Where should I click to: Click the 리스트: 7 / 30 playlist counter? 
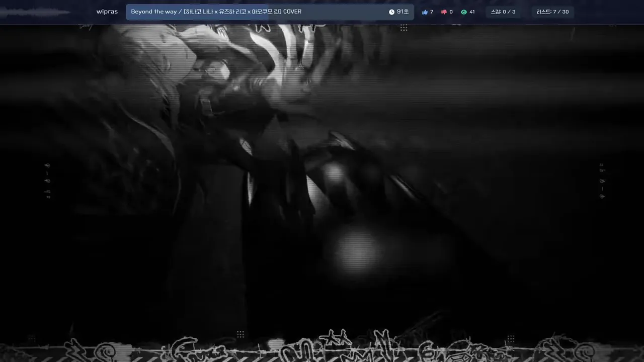click(x=553, y=12)
